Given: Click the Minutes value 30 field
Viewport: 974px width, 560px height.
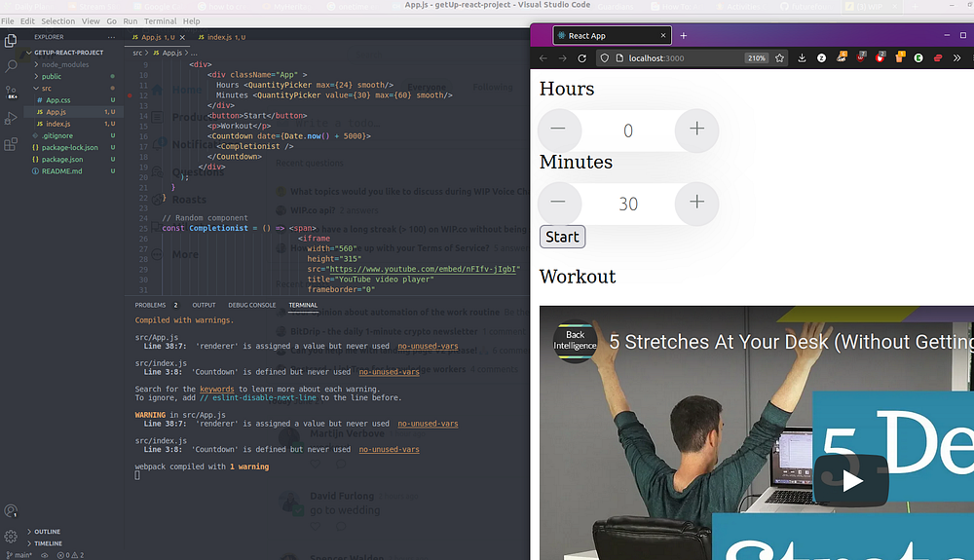Looking at the screenshot, I should (x=628, y=204).
